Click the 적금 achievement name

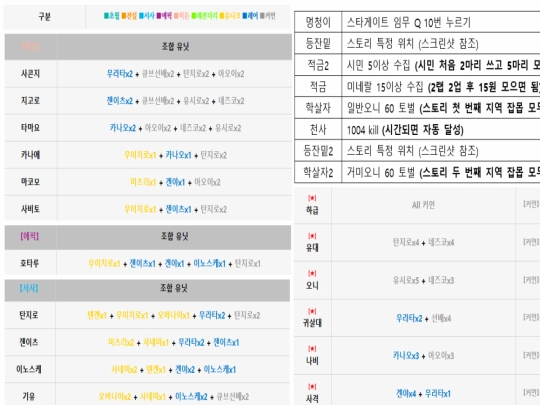[x=318, y=86]
